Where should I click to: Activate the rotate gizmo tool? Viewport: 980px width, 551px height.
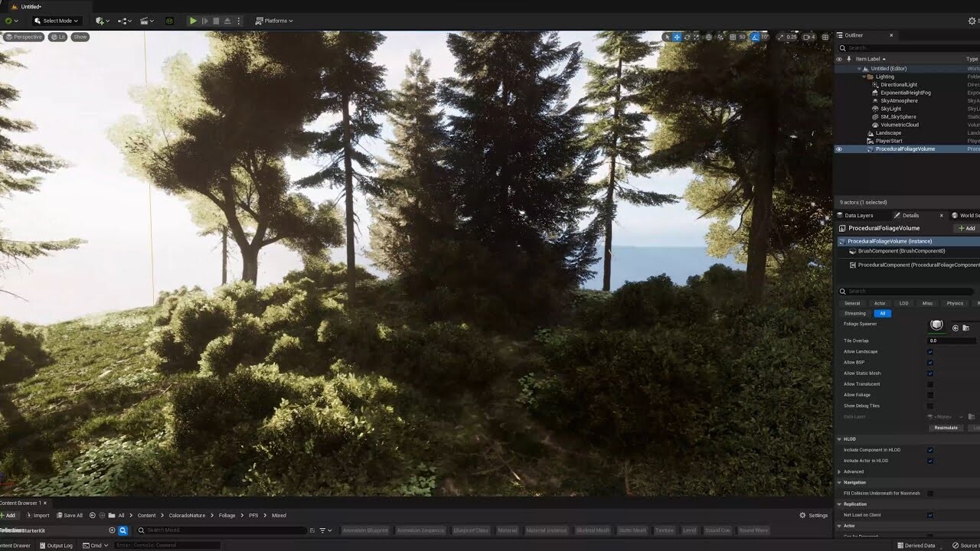[x=687, y=37]
